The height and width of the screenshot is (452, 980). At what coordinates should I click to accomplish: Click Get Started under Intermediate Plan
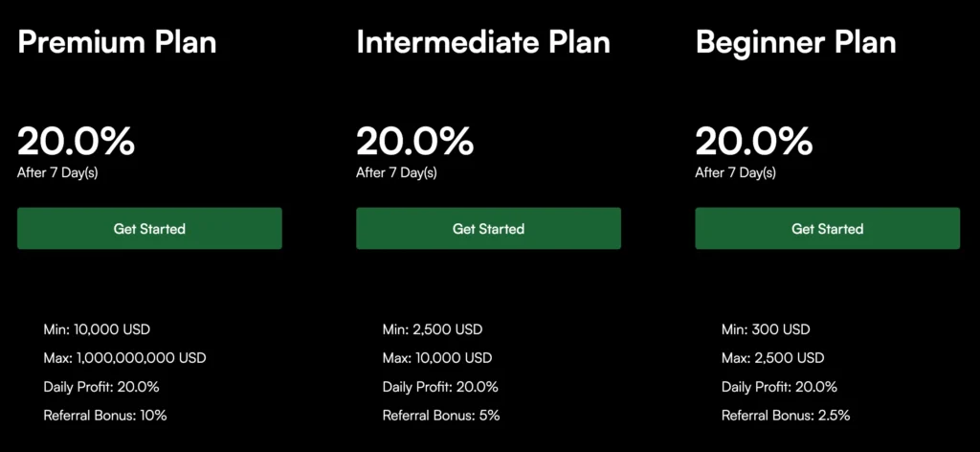(x=488, y=229)
